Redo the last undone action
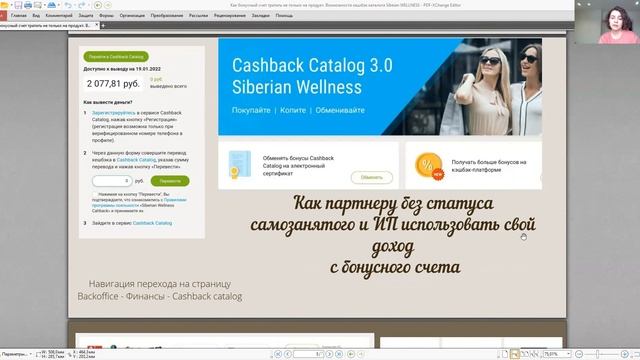The width and height of the screenshot is (640, 360). [81, 5]
